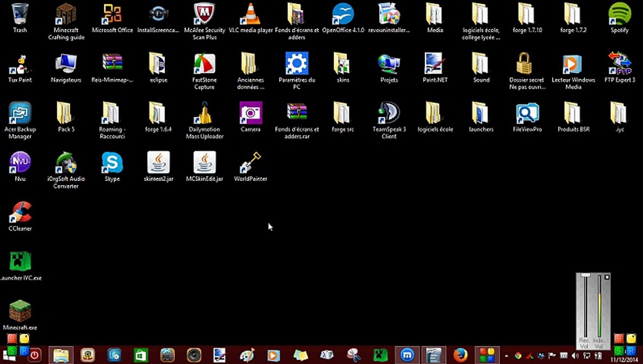
Task: Open File Explorer from the taskbar
Action: [x=61, y=355]
